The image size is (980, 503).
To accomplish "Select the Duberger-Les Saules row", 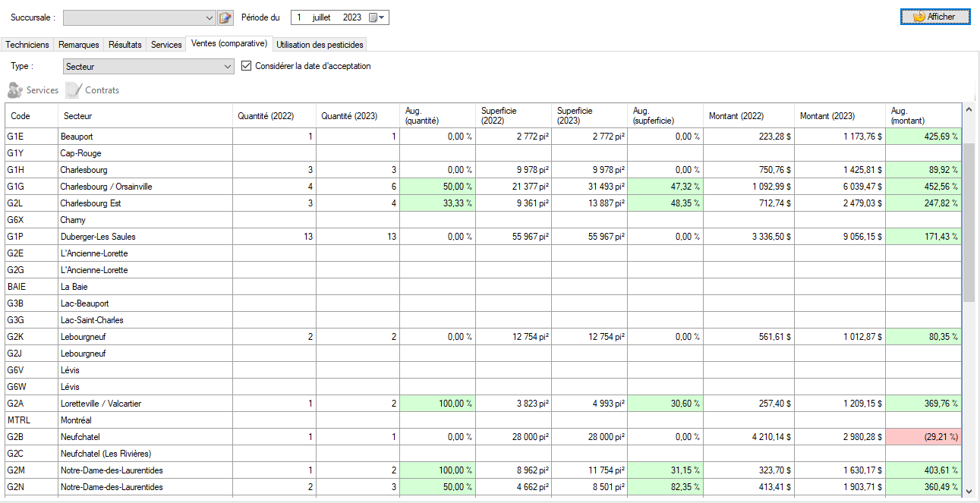I will [483, 237].
